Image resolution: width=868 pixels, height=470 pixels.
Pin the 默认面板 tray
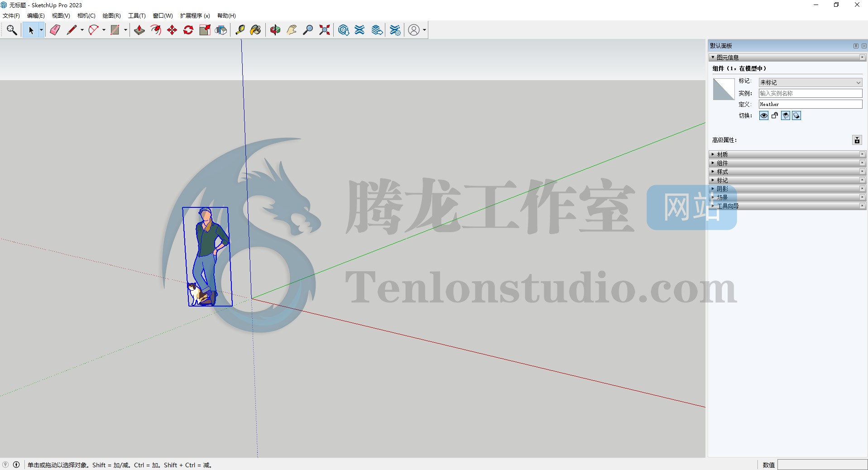(856, 46)
